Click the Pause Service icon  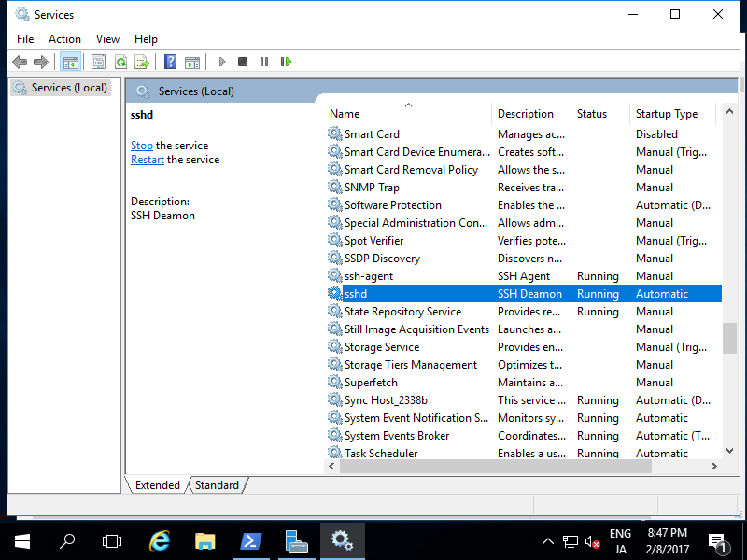pos(264,62)
